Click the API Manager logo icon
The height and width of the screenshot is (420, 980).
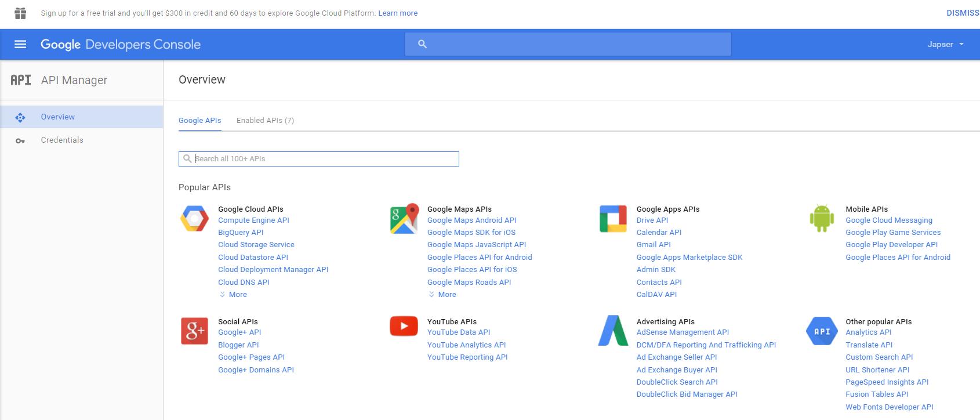(21, 80)
